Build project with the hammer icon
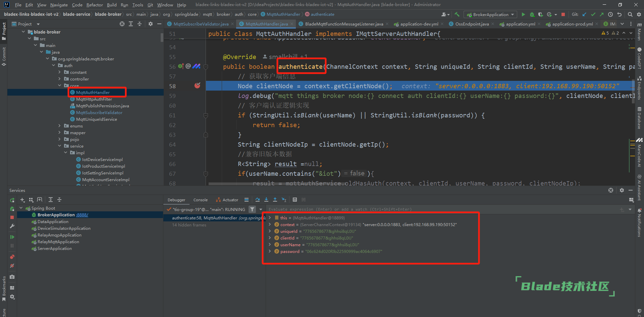This screenshot has height=317, width=644. tap(457, 14)
